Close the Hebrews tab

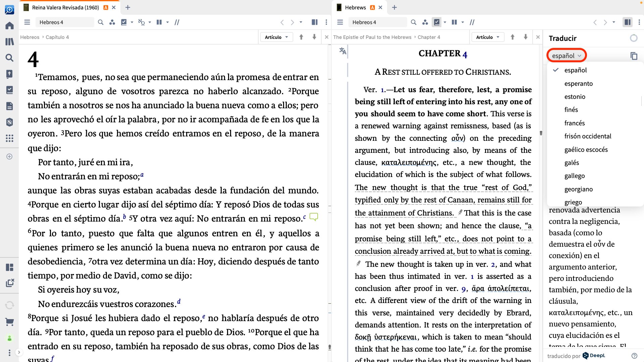tap(380, 7)
